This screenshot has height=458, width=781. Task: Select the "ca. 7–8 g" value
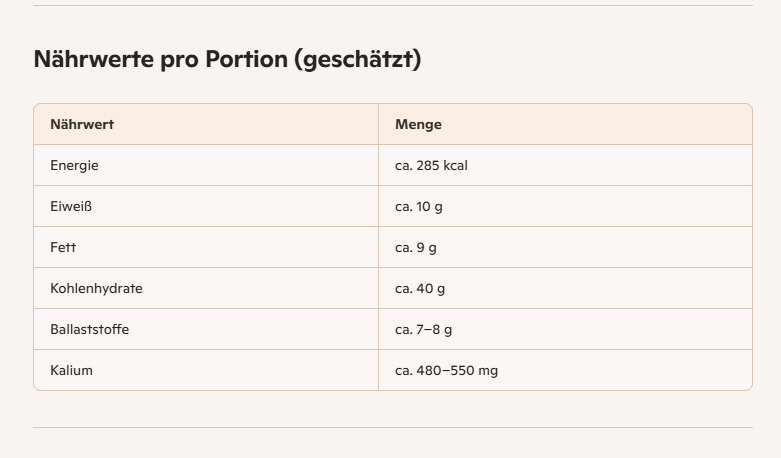423,330
